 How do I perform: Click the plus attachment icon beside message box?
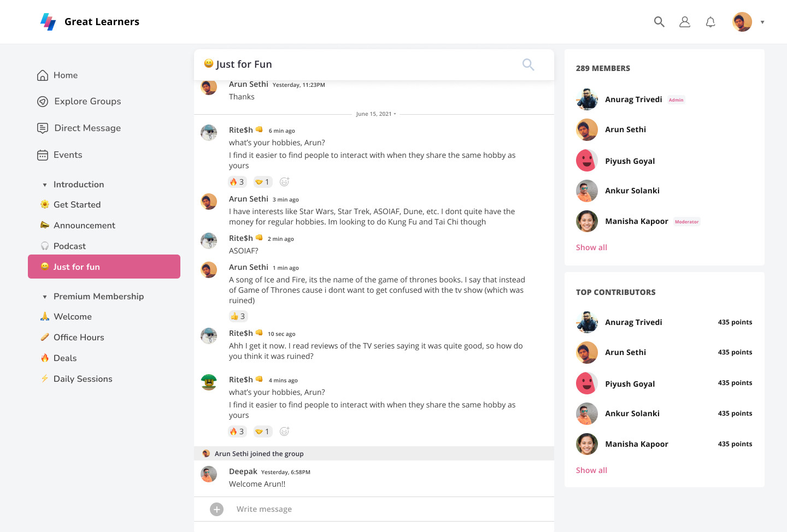point(216,509)
